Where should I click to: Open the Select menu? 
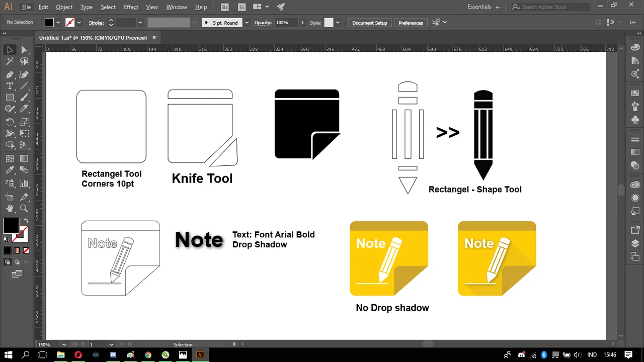(108, 7)
